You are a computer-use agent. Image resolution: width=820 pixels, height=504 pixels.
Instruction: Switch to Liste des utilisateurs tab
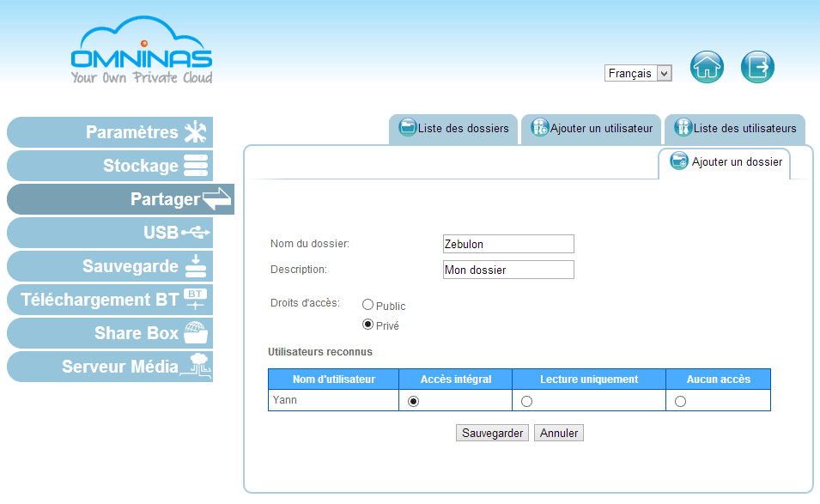point(735,129)
